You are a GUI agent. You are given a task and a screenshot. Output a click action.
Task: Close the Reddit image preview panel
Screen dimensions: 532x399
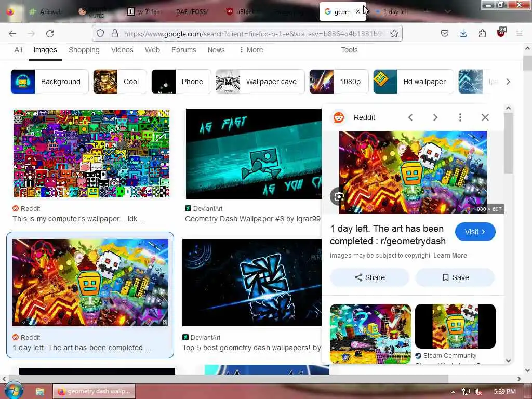tap(485, 117)
